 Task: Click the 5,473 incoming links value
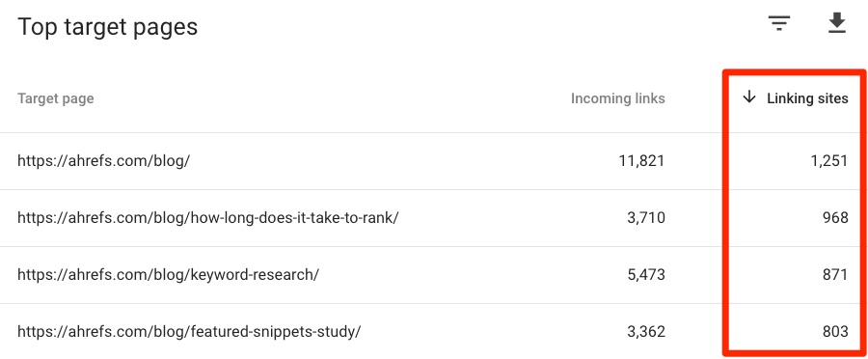click(646, 275)
